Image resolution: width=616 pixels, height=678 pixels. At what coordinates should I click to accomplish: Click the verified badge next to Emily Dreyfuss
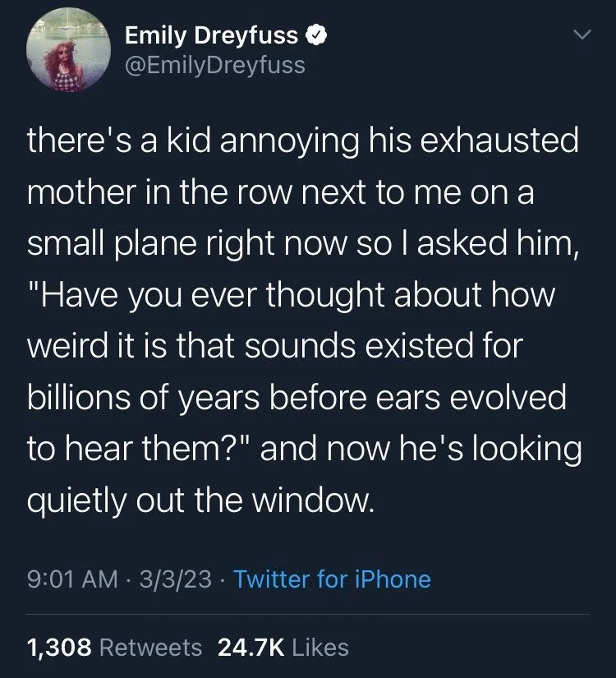click(x=315, y=34)
